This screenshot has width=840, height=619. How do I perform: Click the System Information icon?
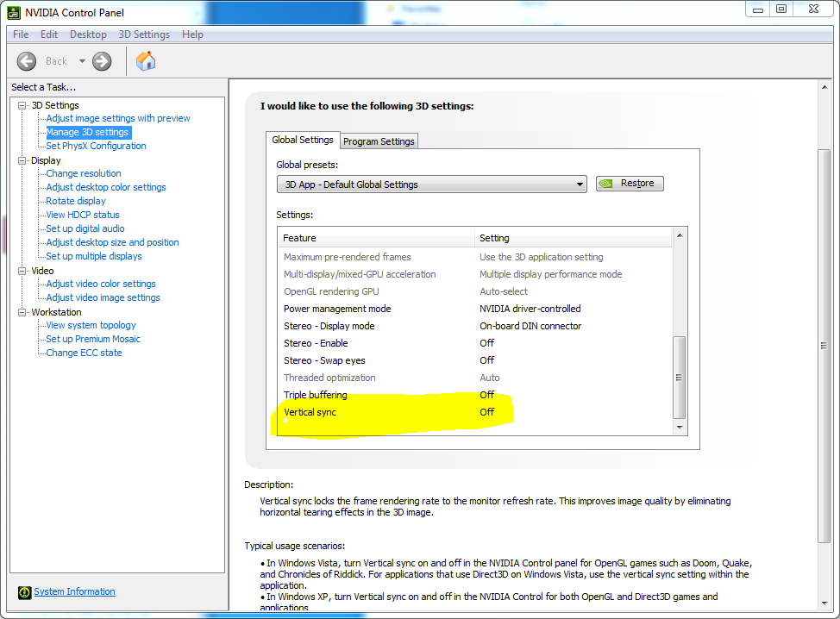(25, 592)
